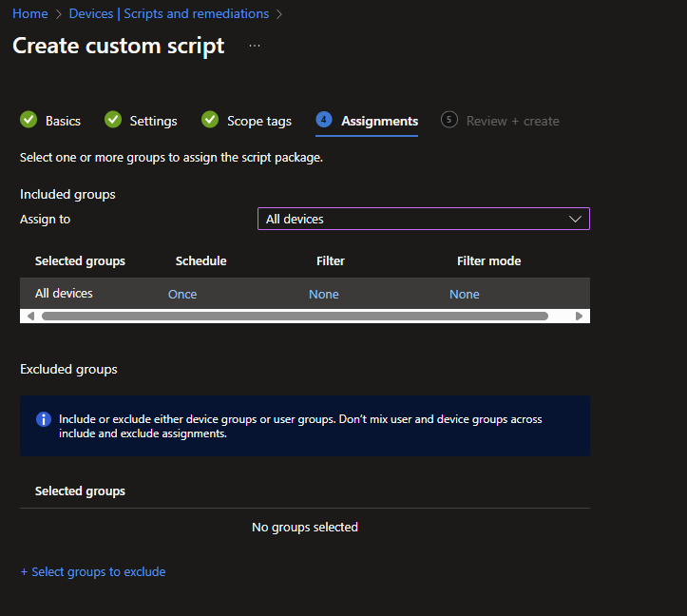Viewport: 687px width, 616px height.
Task: Click the Scope tags checkmark icon
Action: [210, 120]
